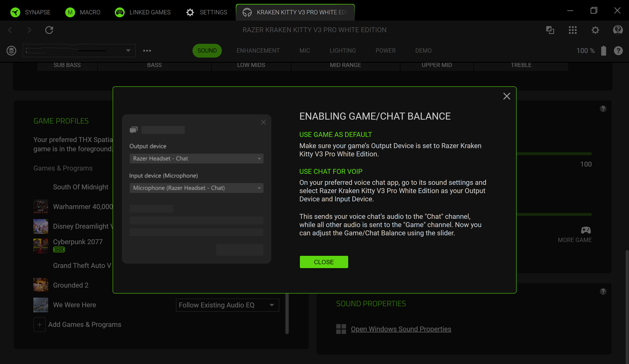Image resolution: width=629 pixels, height=364 pixels.
Task: Click the chat icon in example panel
Action: click(133, 130)
